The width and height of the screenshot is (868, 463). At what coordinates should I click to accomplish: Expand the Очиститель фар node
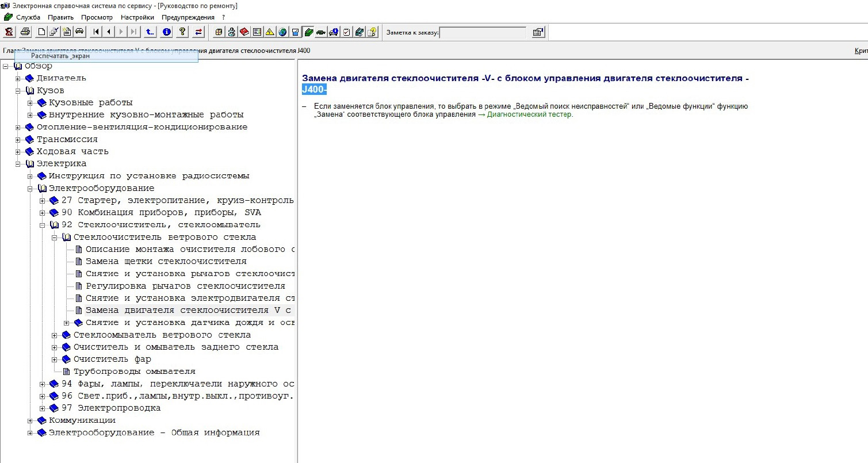point(55,359)
